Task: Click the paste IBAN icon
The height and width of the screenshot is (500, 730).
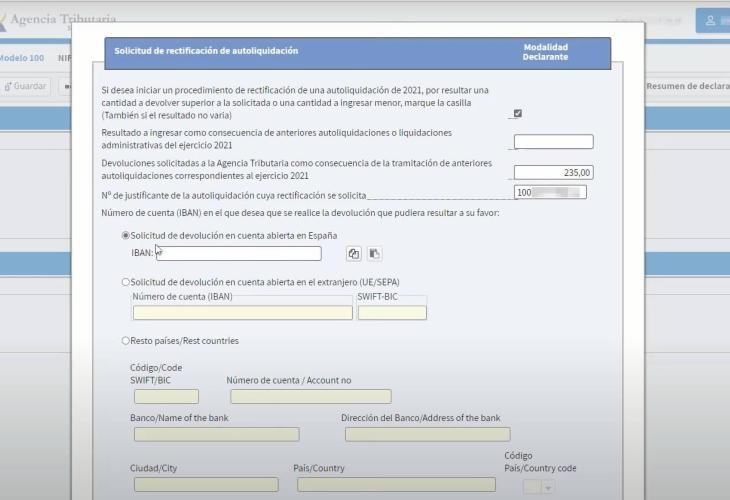Action: tap(374, 254)
